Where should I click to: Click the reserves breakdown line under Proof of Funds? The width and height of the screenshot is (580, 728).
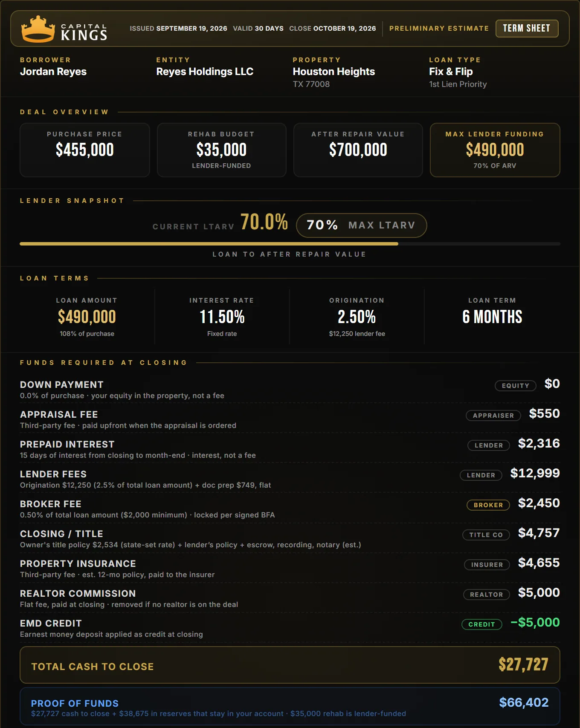coord(218,714)
